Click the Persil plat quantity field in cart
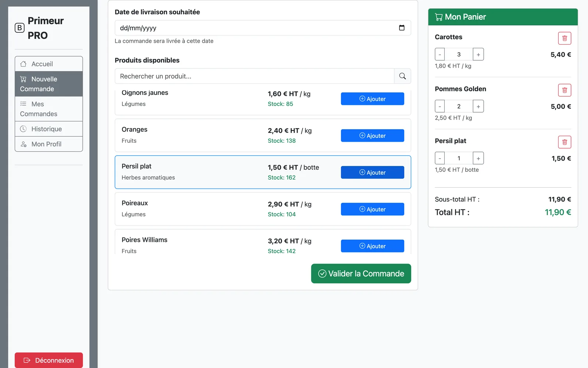This screenshot has height=368, width=588. tap(459, 158)
